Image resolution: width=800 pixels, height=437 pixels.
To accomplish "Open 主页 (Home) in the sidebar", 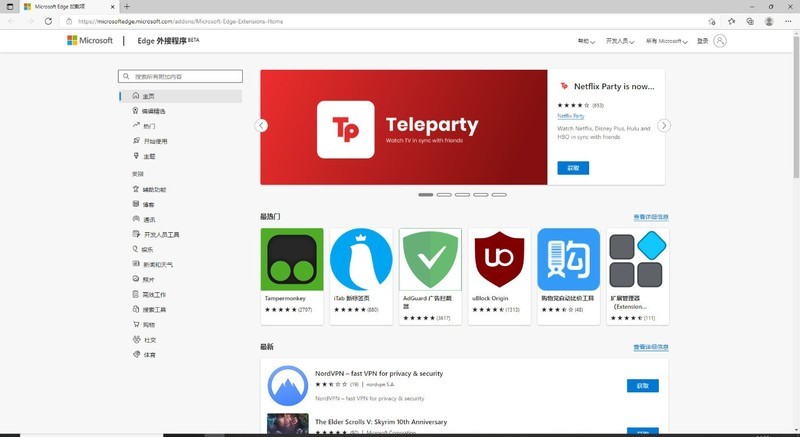I will [x=180, y=96].
